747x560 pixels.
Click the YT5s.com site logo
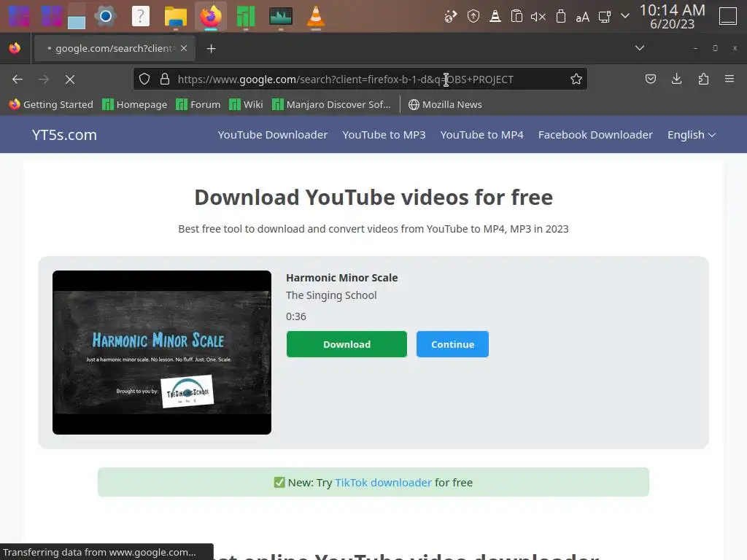tap(64, 135)
